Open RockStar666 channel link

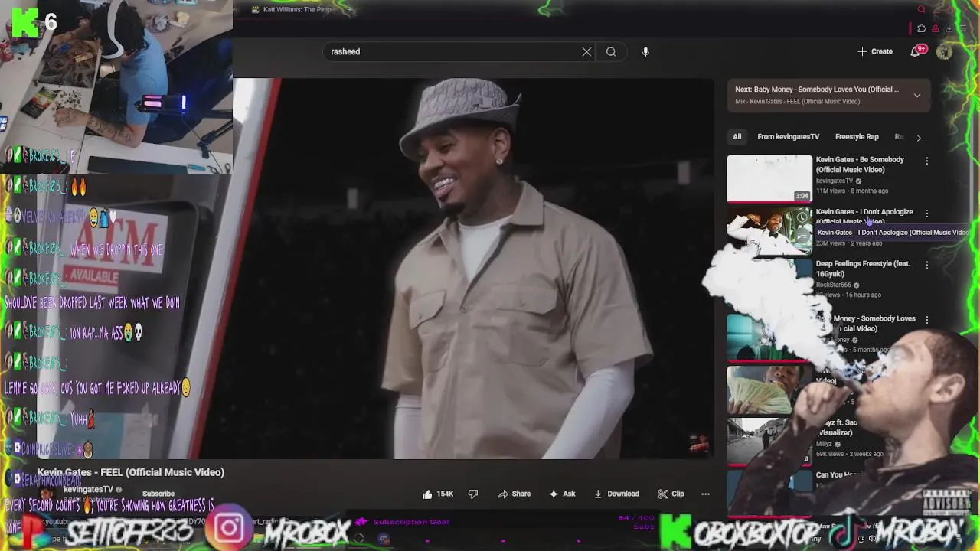(833, 285)
